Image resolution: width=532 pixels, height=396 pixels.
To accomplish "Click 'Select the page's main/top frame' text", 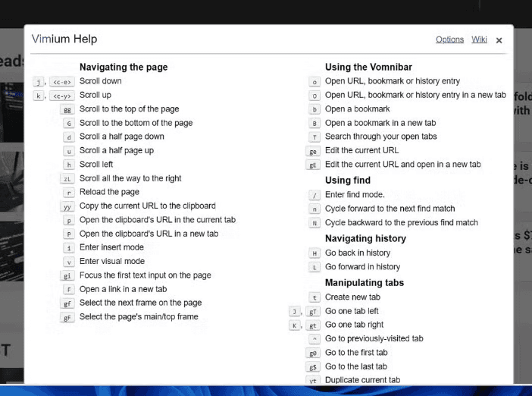I will click(x=139, y=316).
